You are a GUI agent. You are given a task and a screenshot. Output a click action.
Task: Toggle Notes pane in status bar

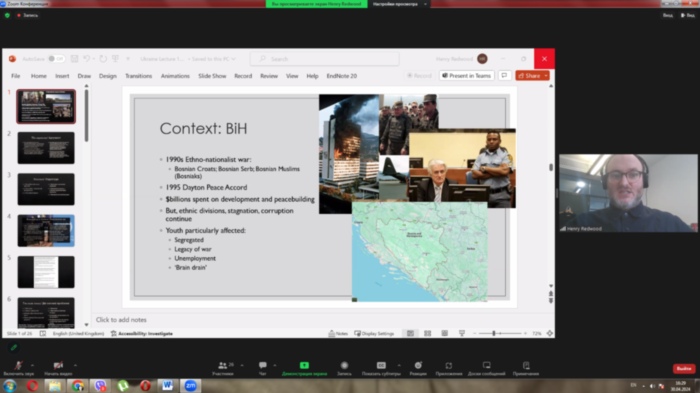[338, 333]
